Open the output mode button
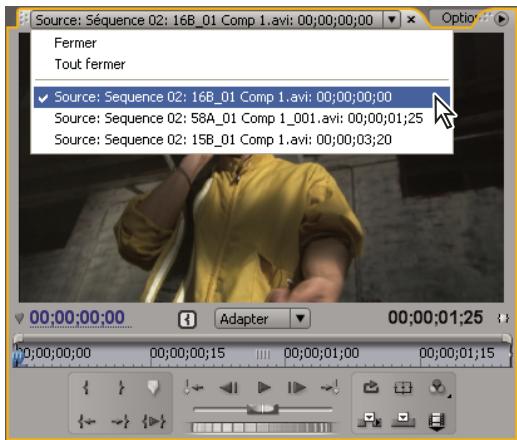Viewport: 517px width, 440px height. (x=439, y=387)
